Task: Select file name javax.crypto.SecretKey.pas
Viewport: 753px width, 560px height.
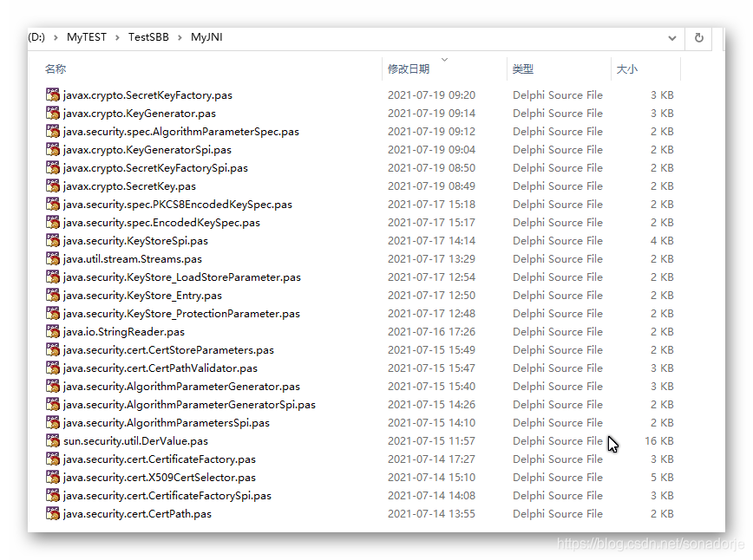Action: (129, 186)
